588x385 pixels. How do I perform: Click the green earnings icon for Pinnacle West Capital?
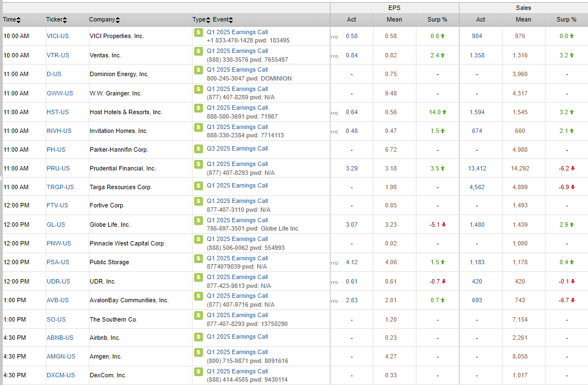click(x=199, y=239)
